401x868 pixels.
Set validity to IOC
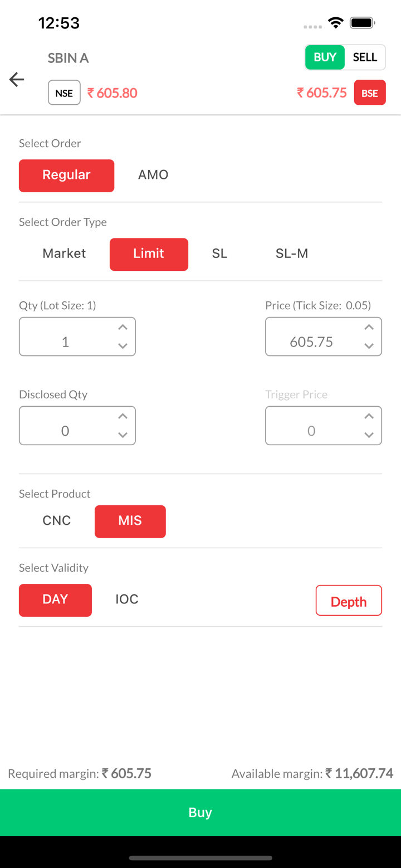coord(127,599)
